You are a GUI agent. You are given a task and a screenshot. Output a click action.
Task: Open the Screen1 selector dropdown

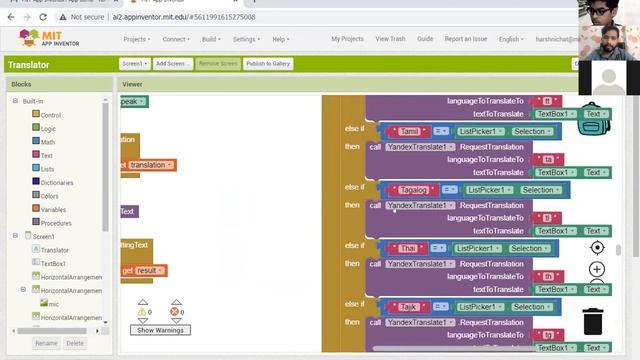point(134,64)
